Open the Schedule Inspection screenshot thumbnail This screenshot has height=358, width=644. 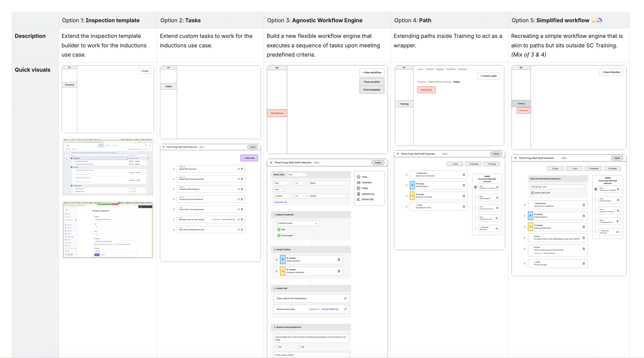coord(108,230)
